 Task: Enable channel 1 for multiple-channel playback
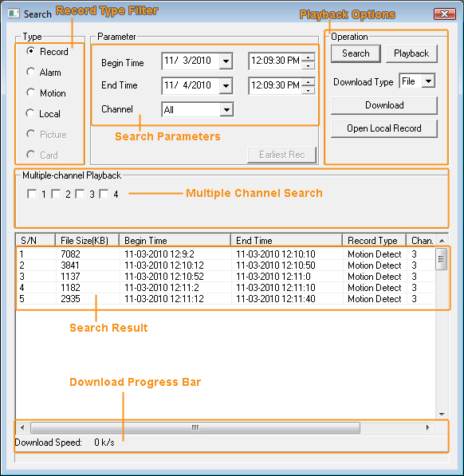click(32, 194)
